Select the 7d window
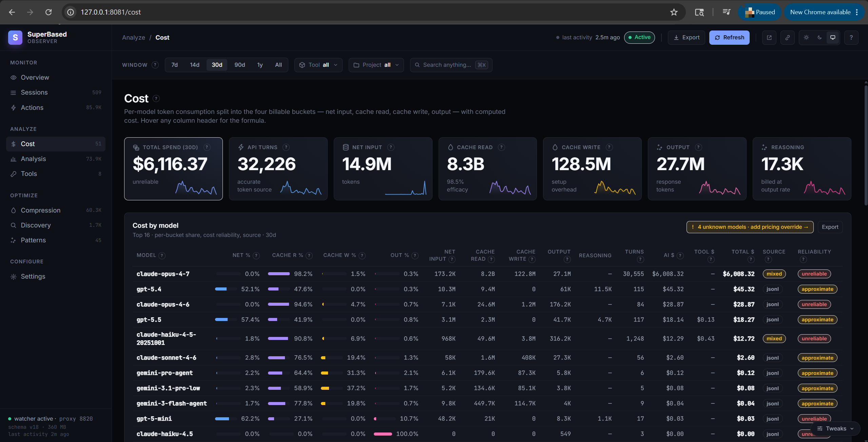This screenshot has height=442, width=868. pos(175,65)
